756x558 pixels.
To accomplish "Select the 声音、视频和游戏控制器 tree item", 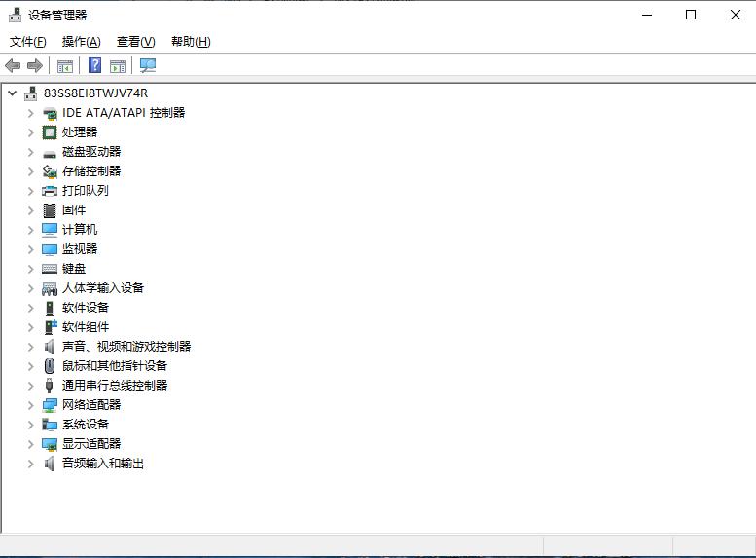I will 126,347.
